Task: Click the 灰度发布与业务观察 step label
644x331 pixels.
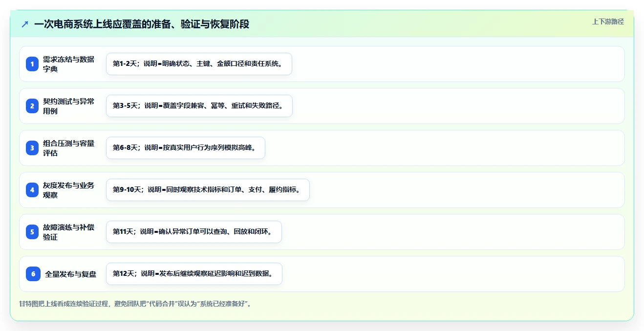Action: click(x=68, y=190)
